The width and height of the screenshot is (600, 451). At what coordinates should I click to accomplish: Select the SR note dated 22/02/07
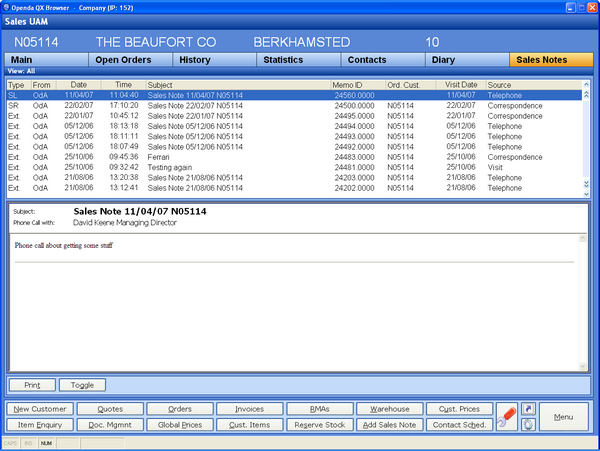tap(295, 106)
